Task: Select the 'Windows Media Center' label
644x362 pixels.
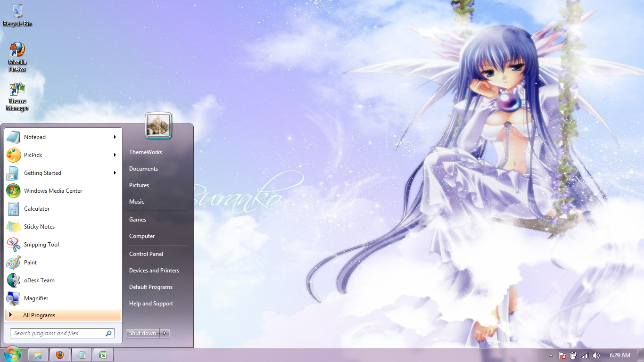Action: (53, 191)
